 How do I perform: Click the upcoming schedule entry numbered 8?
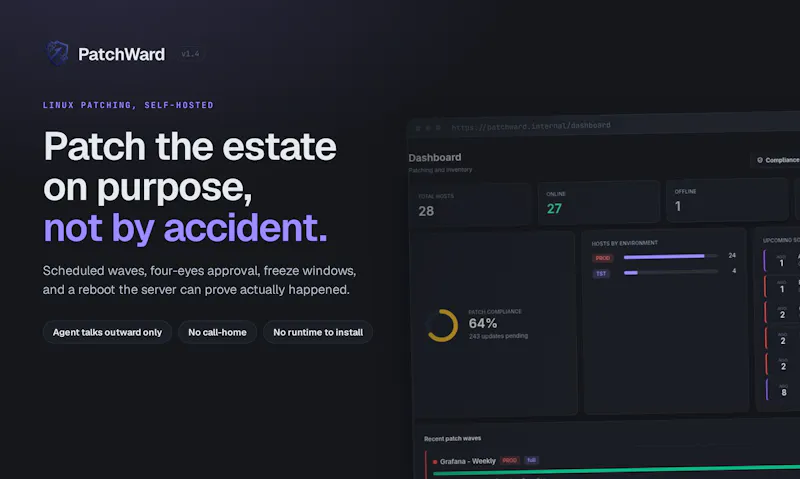pyautogui.click(x=783, y=390)
